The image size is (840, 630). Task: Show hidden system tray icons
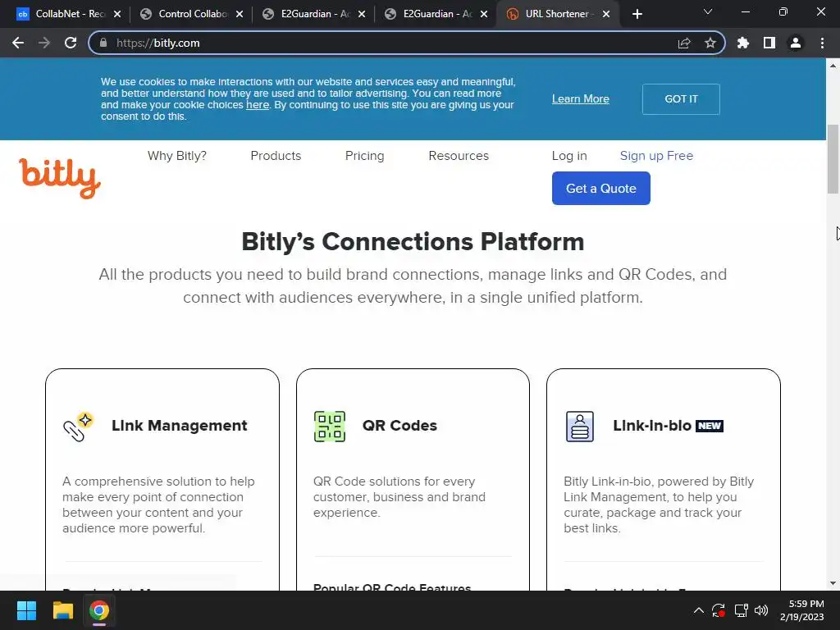point(699,610)
